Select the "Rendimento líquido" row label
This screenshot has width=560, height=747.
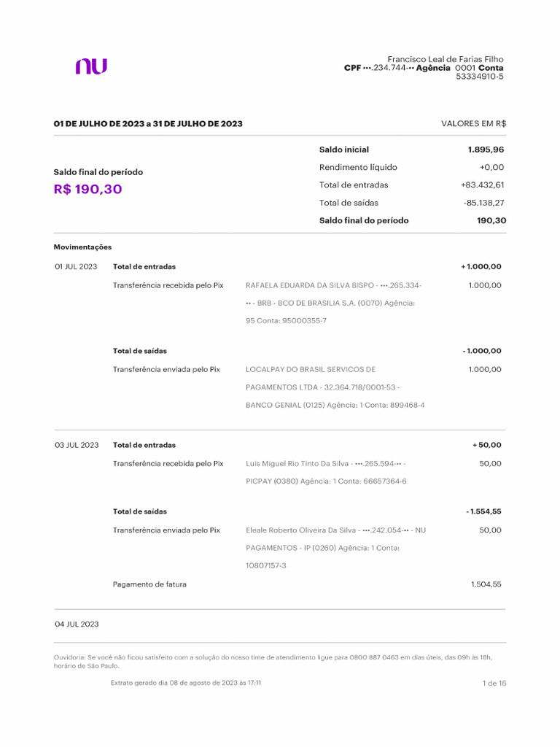(x=358, y=167)
